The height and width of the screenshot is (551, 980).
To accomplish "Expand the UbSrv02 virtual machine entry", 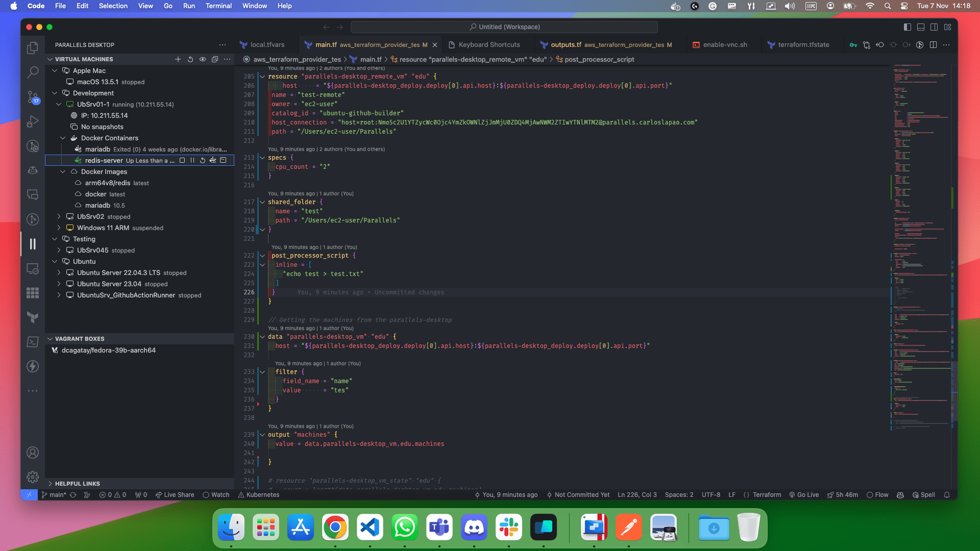I will (59, 216).
